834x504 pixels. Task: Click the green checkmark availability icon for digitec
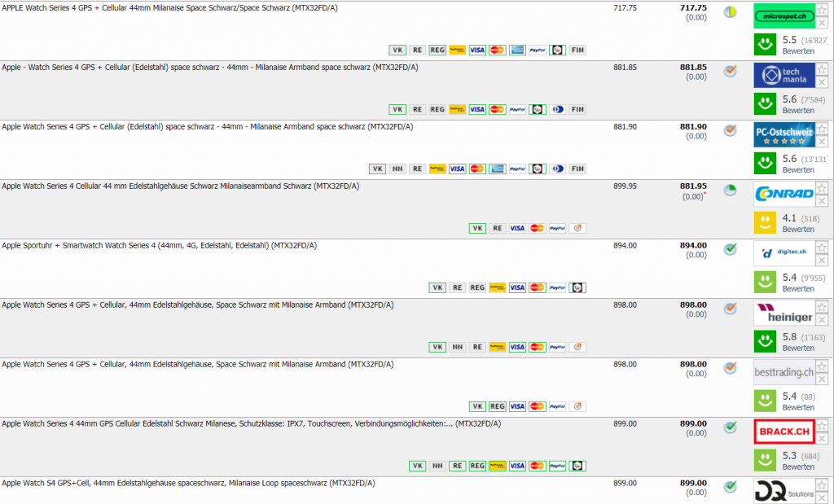point(731,249)
